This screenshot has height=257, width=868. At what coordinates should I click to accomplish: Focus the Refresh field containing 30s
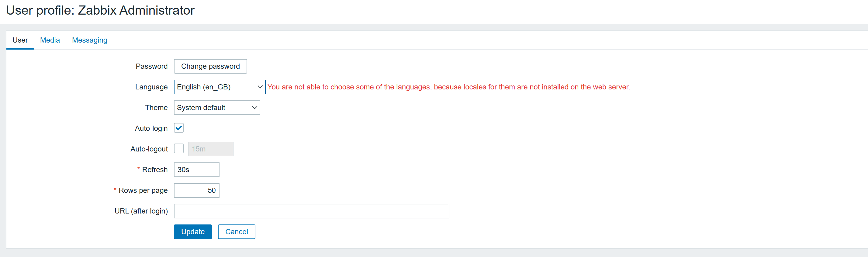(x=196, y=170)
